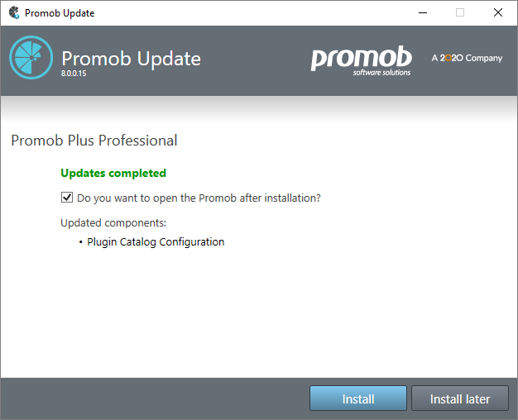518x420 pixels.
Task: Click the disabled maximize window button
Action: pyautogui.click(x=460, y=13)
